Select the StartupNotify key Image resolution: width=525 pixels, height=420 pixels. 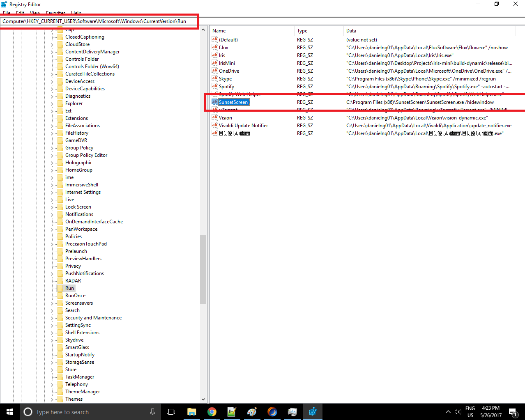80,355
